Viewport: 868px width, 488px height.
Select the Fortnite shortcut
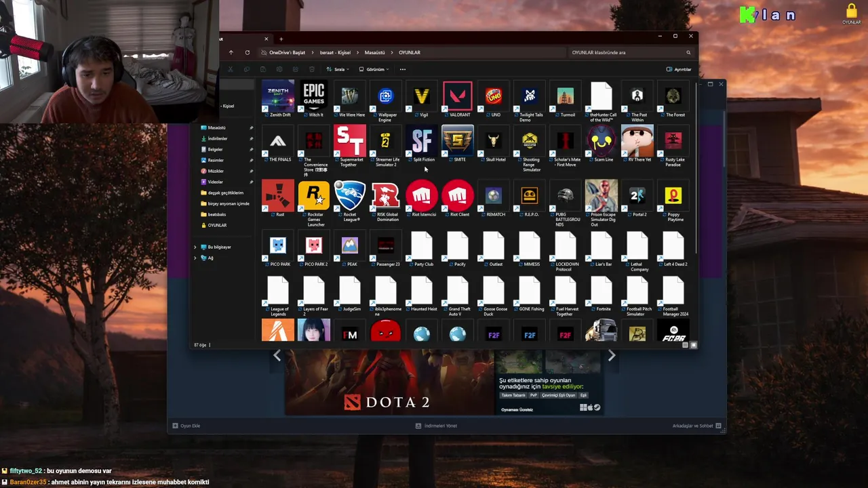[601, 293]
